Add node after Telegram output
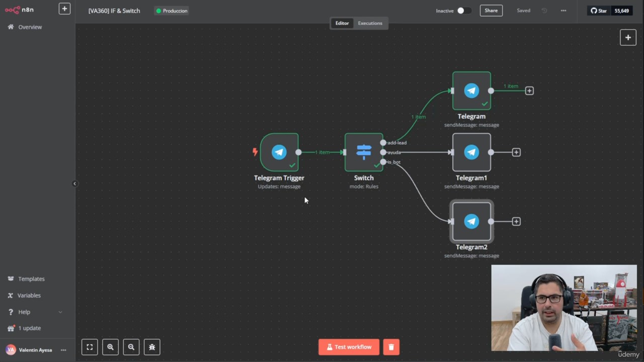Viewport: 644px width, 362px height. pos(529,90)
